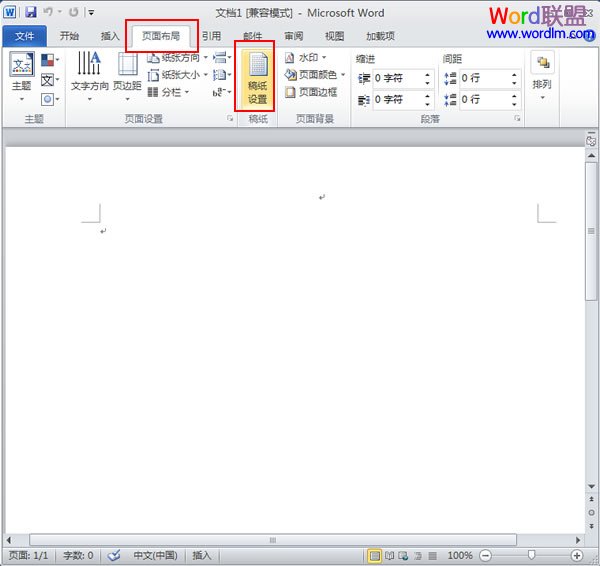Viewport: 600px width, 566px height.
Task: Increase the right indent value
Action: click(427, 96)
